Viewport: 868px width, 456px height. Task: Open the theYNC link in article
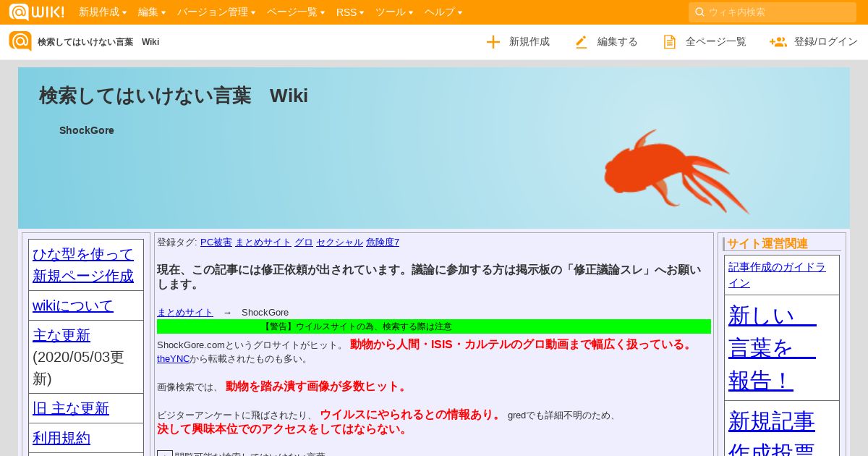pyautogui.click(x=173, y=359)
